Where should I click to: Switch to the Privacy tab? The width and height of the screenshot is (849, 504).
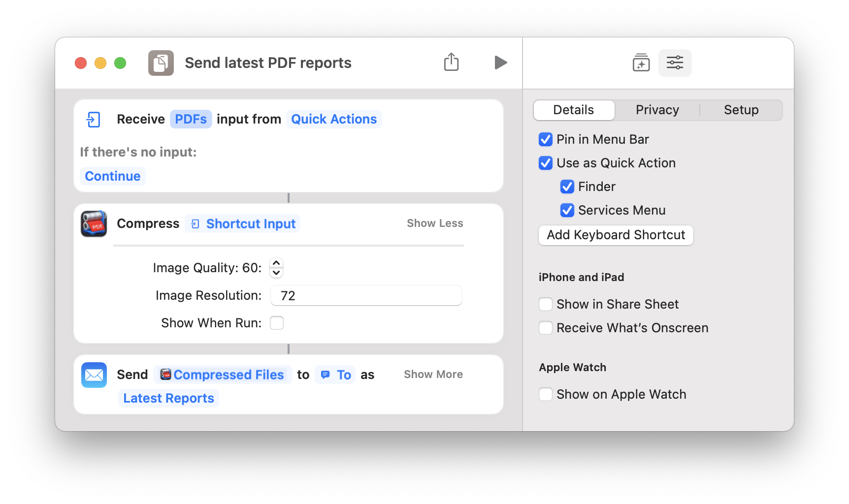(x=657, y=110)
